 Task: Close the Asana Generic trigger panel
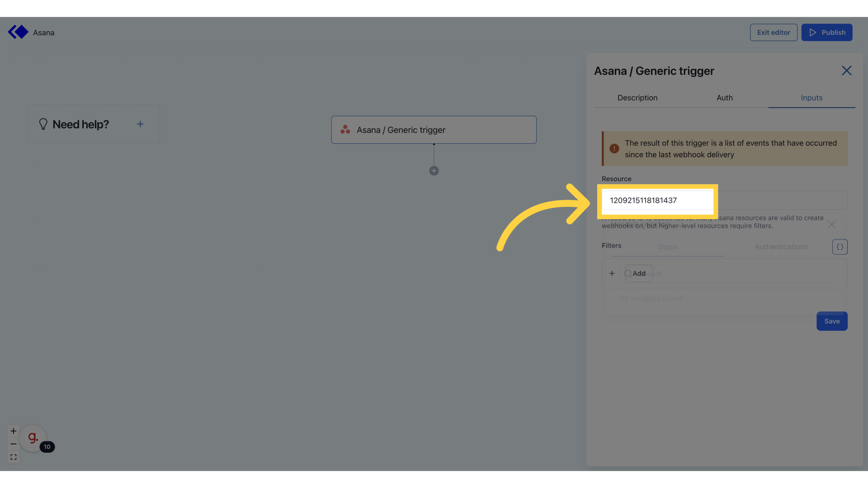click(846, 70)
